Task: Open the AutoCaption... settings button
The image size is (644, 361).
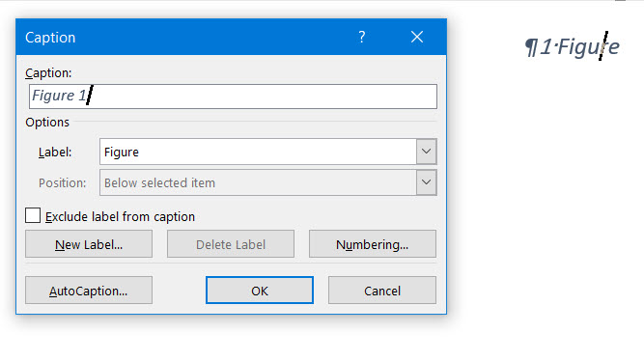Action: pos(89,291)
